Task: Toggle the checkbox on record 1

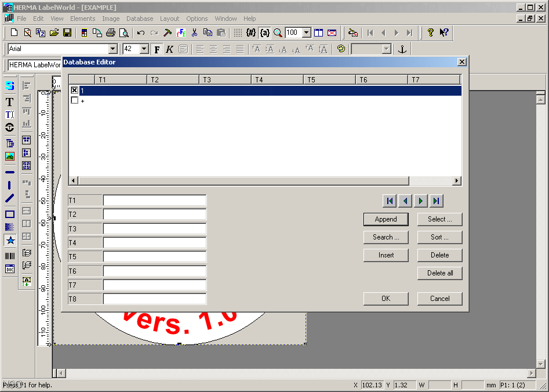Action: 74,90
